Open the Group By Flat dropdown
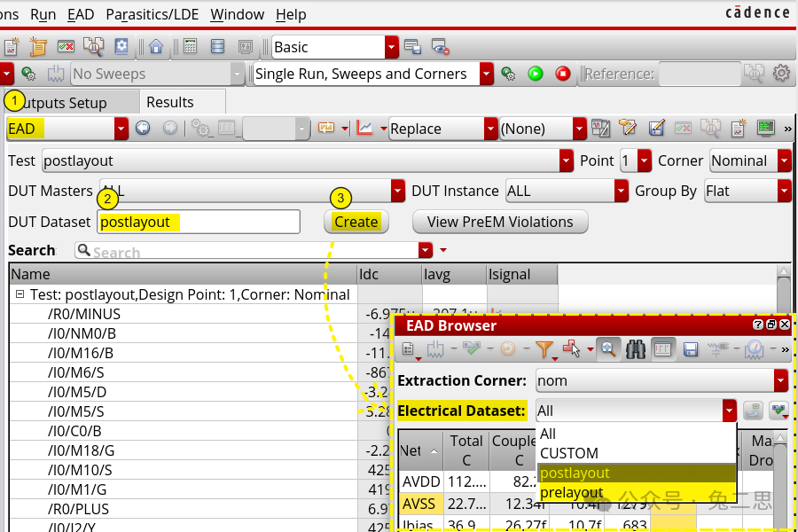 [x=784, y=191]
